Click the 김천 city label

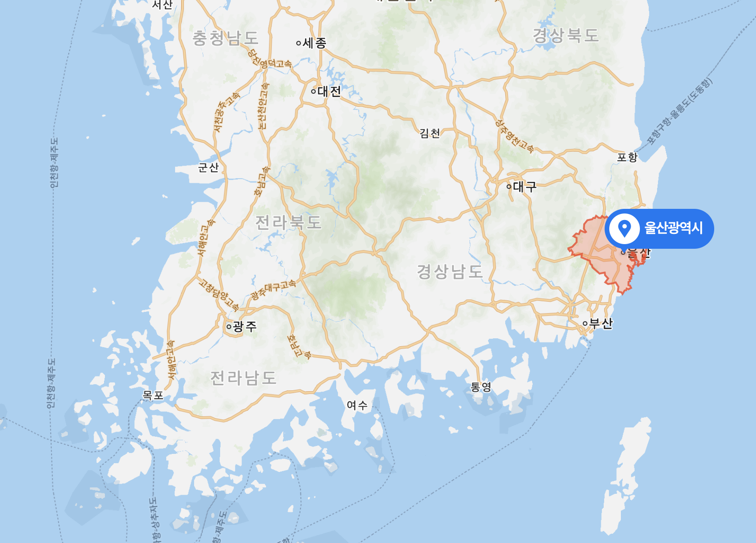[430, 133]
